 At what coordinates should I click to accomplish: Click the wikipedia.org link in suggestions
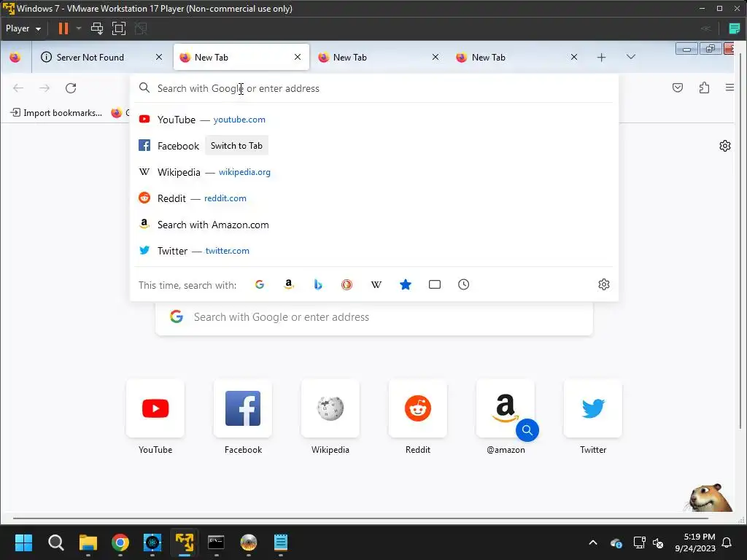point(244,172)
